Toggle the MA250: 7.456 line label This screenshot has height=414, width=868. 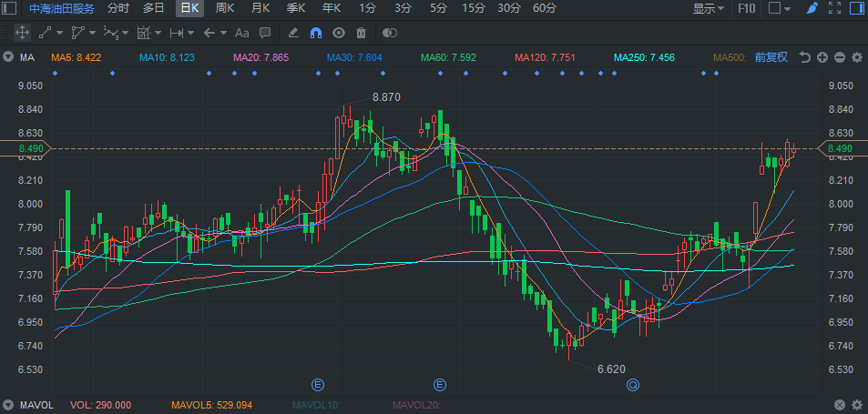[644, 57]
